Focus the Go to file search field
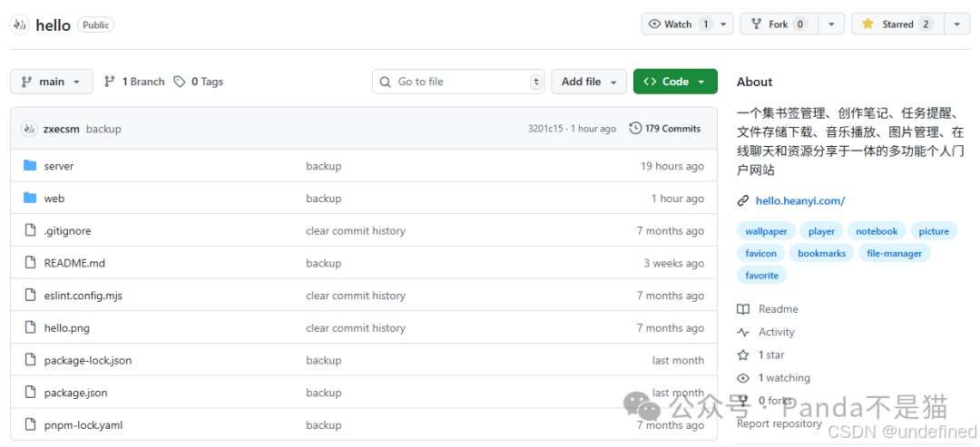The image size is (980, 447). [x=458, y=82]
